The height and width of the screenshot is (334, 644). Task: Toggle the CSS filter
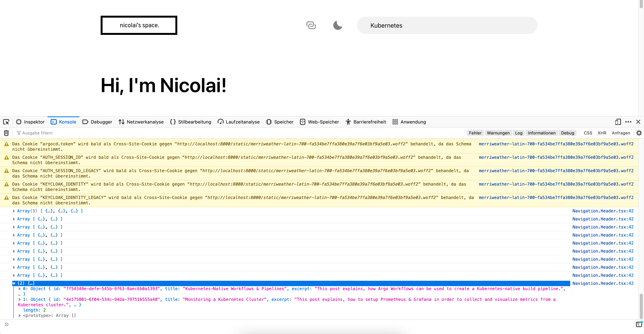tap(588, 133)
